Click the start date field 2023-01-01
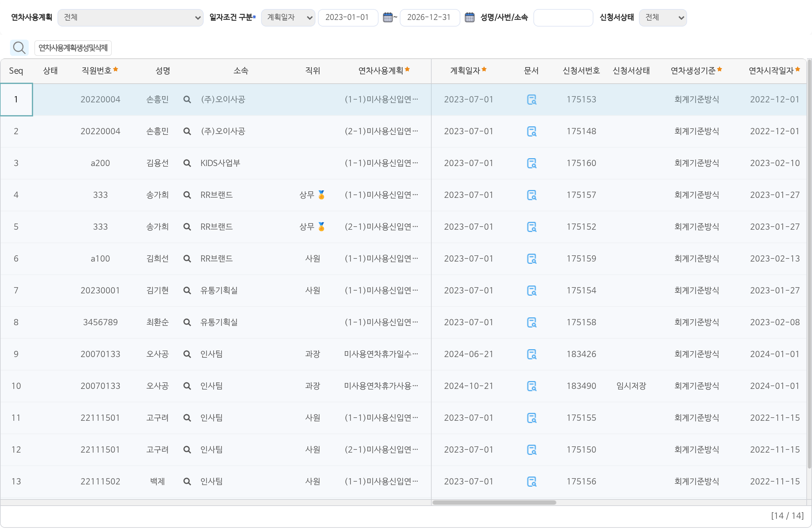Image resolution: width=812 pixels, height=530 pixels. tap(348, 17)
